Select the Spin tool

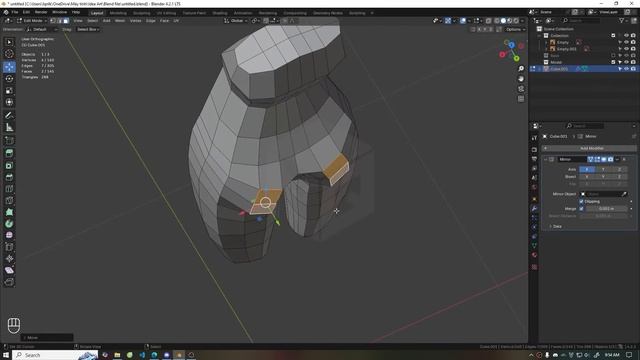click(9, 224)
